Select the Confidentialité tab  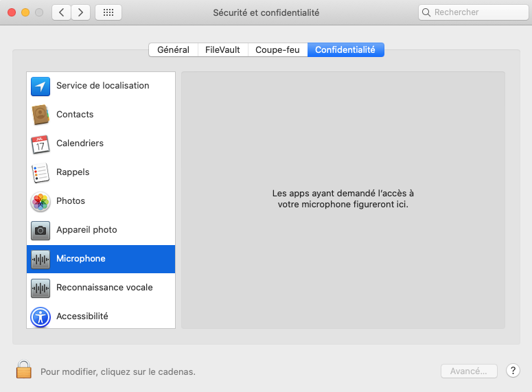tap(345, 50)
